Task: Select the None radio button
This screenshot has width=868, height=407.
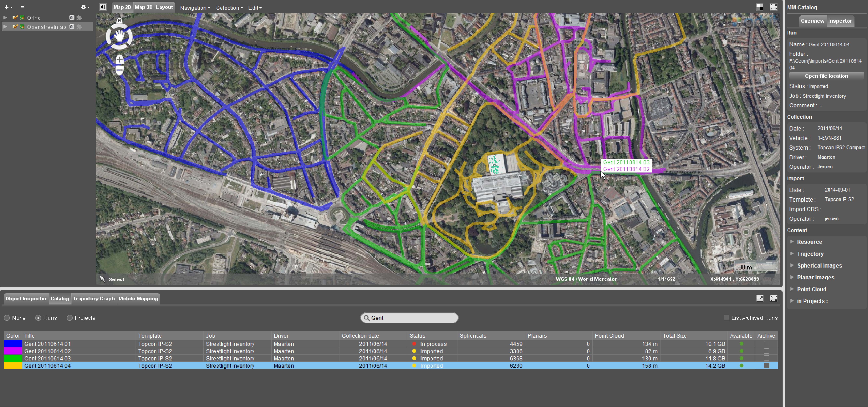Action: (x=7, y=318)
